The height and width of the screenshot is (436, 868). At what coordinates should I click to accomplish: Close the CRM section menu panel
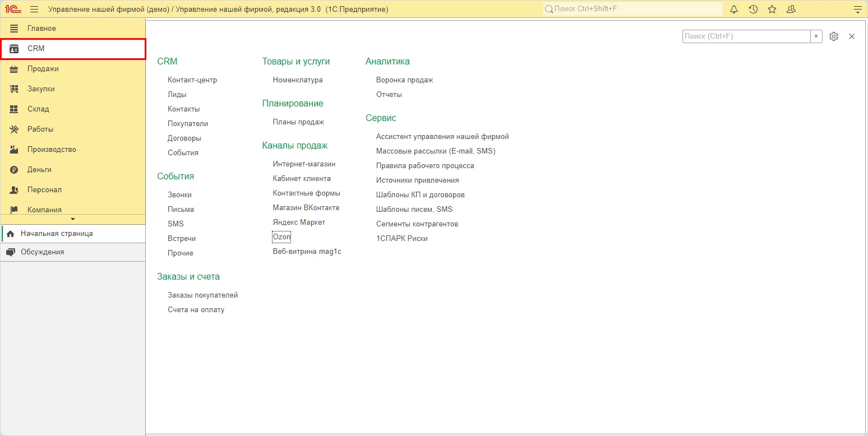(852, 36)
